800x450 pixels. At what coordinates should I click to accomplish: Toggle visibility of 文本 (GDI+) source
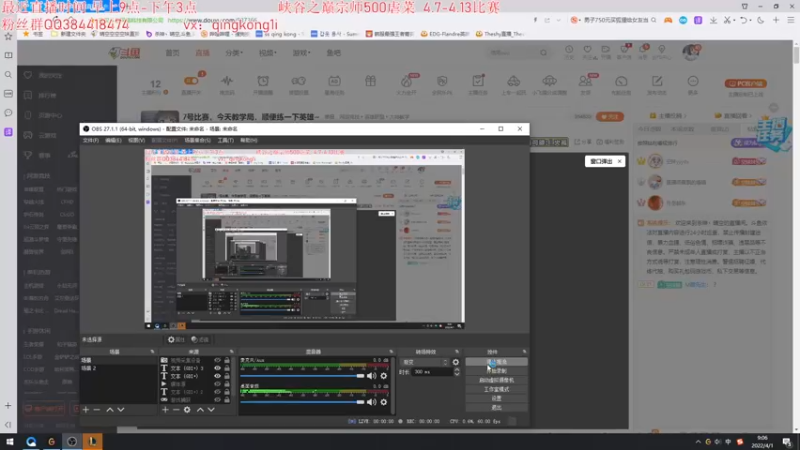click(x=217, y=376)
